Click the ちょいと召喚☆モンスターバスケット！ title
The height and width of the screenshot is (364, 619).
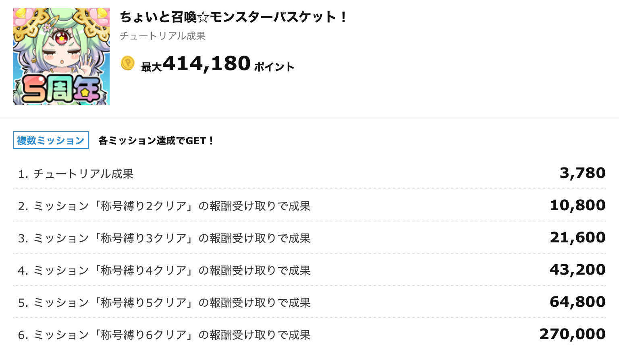point(233,17)
